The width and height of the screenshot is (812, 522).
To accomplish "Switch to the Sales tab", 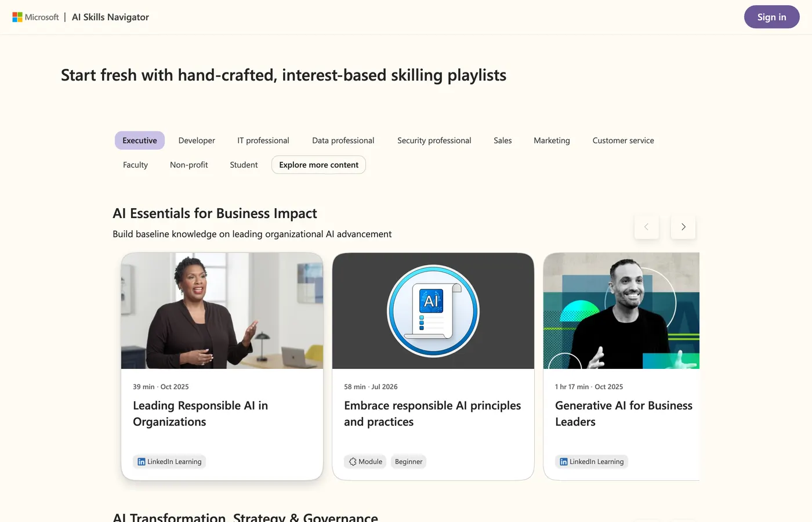I will pos(503,140).
